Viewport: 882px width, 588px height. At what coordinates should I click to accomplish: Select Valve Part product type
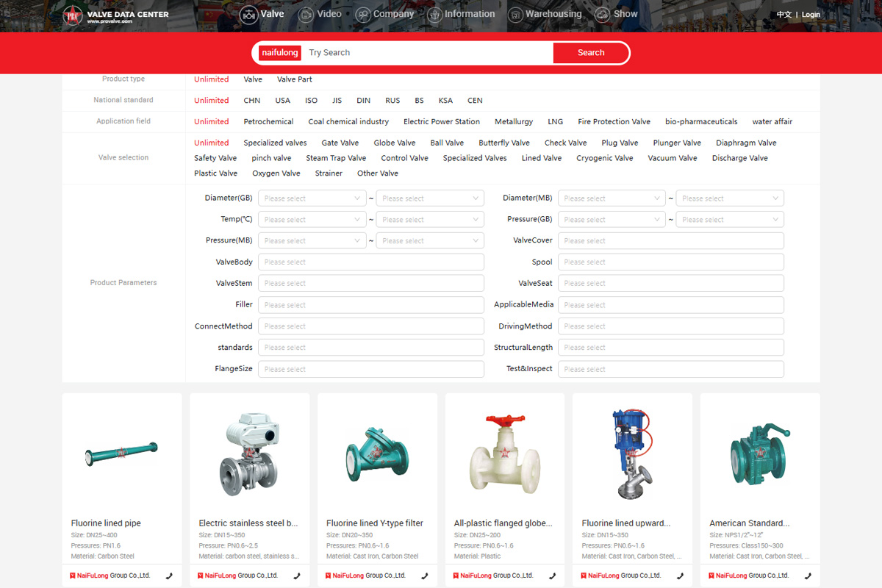click(x=294, y=79)
